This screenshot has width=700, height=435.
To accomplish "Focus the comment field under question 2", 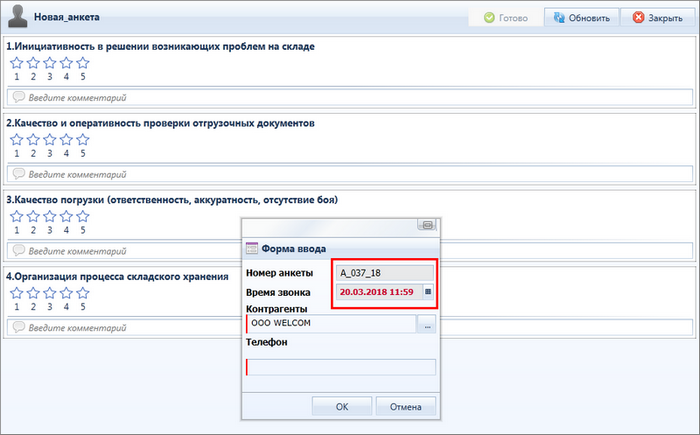I will pos(350,174).
